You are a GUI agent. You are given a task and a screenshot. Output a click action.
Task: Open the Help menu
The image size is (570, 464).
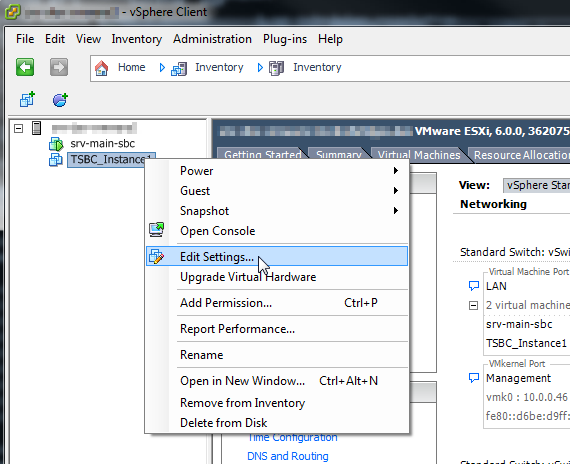click(x=330, y=39)
